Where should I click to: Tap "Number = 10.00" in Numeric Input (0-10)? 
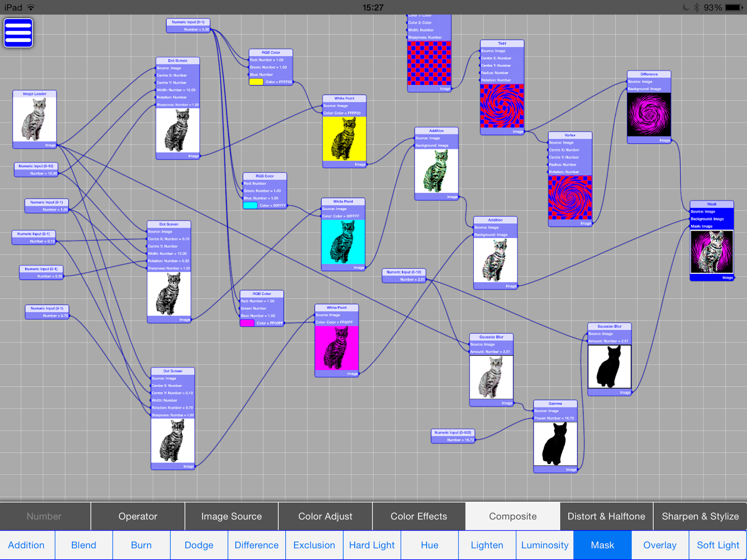(x=43, y=174)
